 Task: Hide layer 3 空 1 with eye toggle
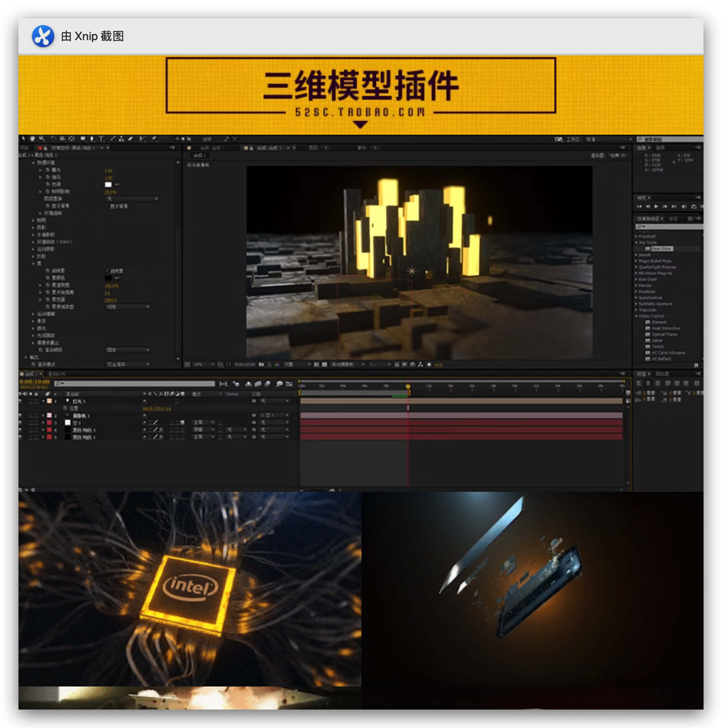[x=20, y=423]
